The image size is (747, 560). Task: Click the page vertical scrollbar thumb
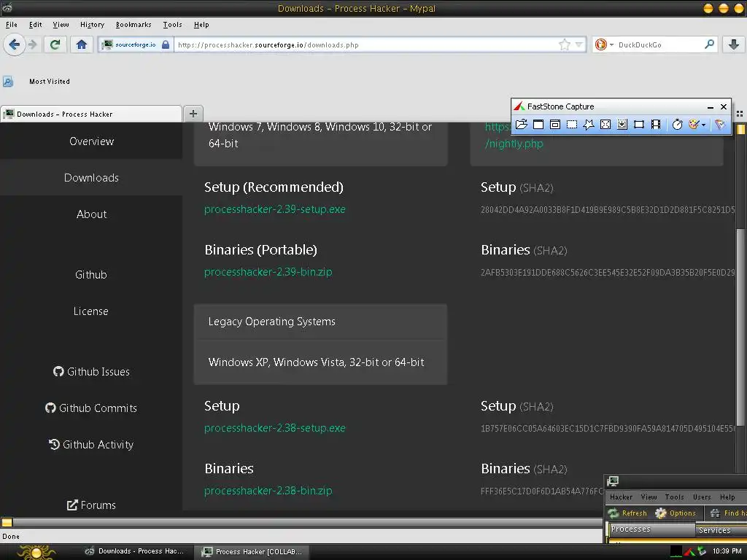point(740,326)
